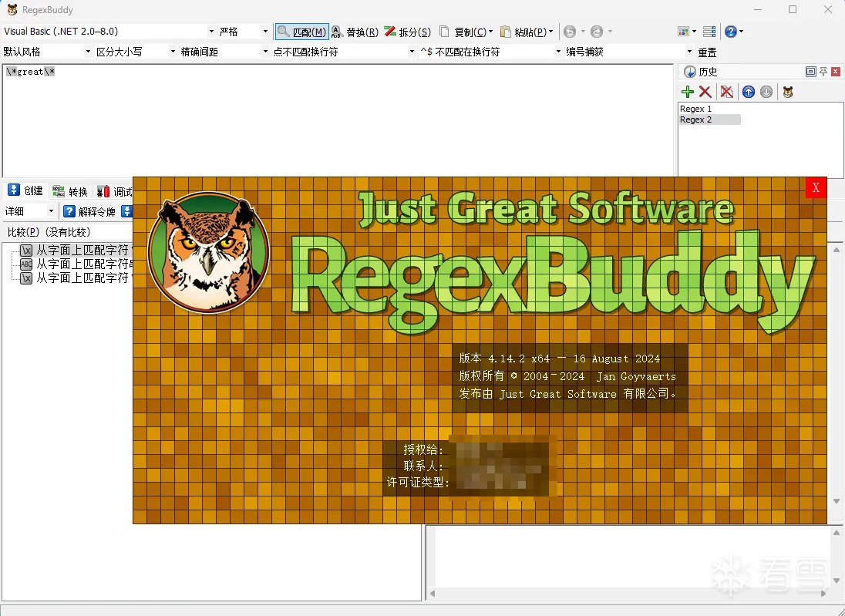Click the right panel scrollbar up arrow
845x616 pixels.
coord(837,250)
